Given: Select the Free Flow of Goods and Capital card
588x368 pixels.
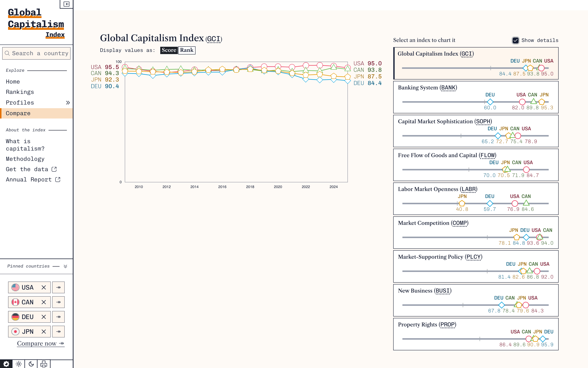Looking at the screenshot, I should [476, 165].
